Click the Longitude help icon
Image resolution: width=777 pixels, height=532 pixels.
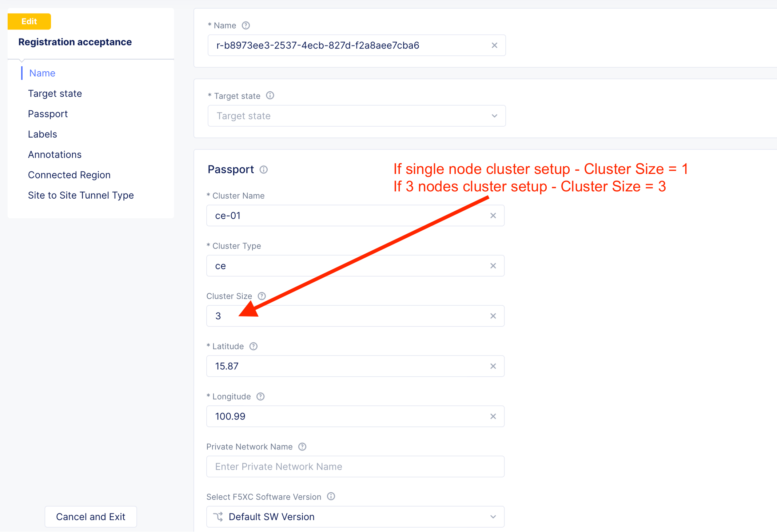click(260, 397)
